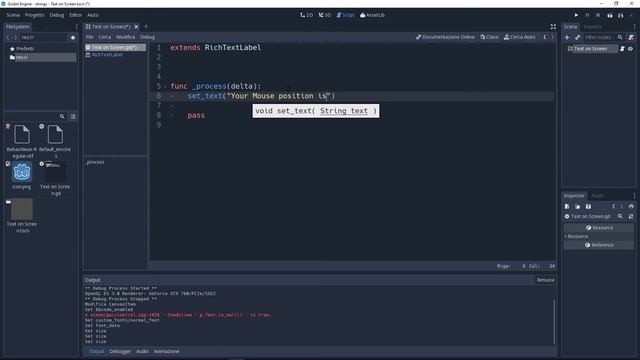The image size is (640, 360).
Task: Select the icon.png Godot logo thumbnail
Action: point(22,175)
